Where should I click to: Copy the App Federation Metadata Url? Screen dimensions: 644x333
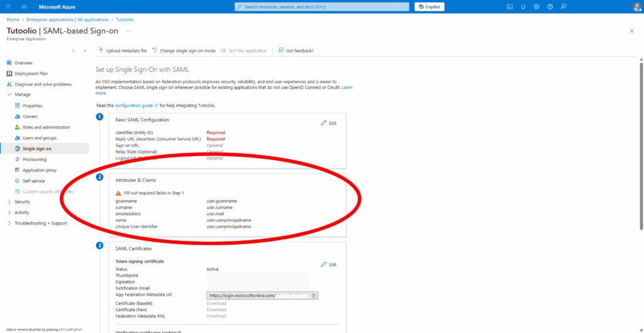pos(314,295)
